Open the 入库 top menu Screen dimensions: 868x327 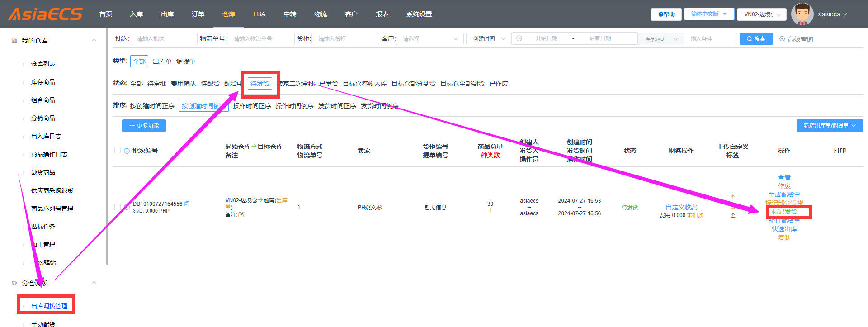(137, 14)
